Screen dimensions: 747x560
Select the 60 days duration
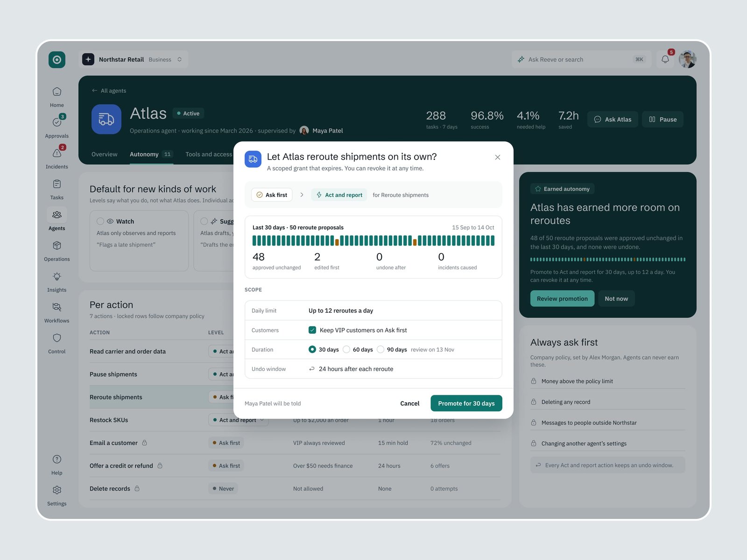[346, 350]
